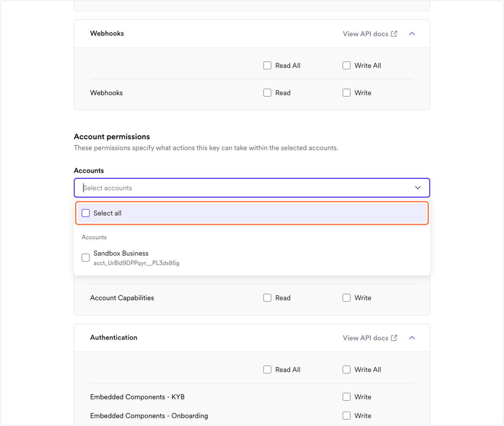The width and height of the screenshot is (504, 426).
Task: Tick the Select all accounts checkbox
Action: (x=86, y=213)
